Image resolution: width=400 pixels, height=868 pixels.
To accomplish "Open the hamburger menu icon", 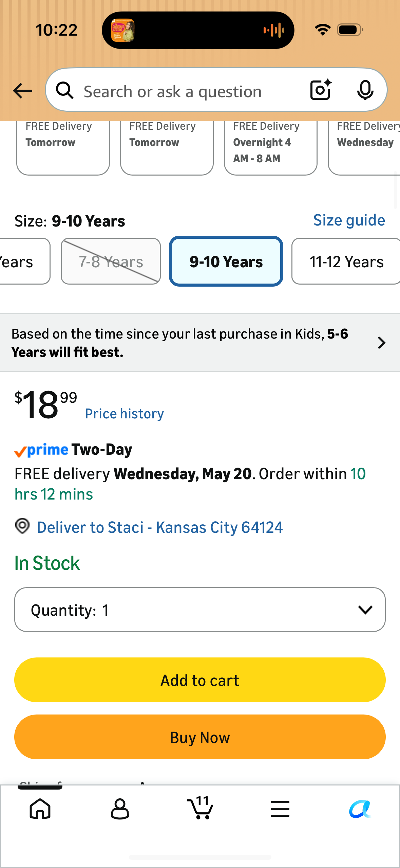I will (x=280, y=809).
